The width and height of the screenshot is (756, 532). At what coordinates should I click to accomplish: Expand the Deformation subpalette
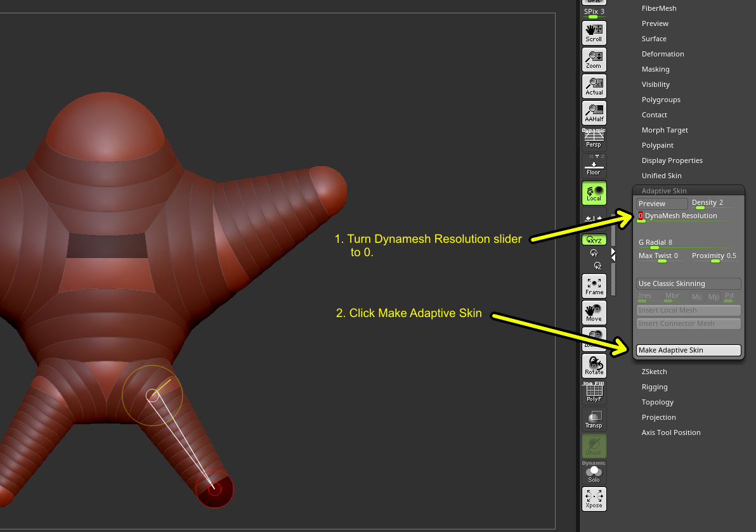point(663,54)
